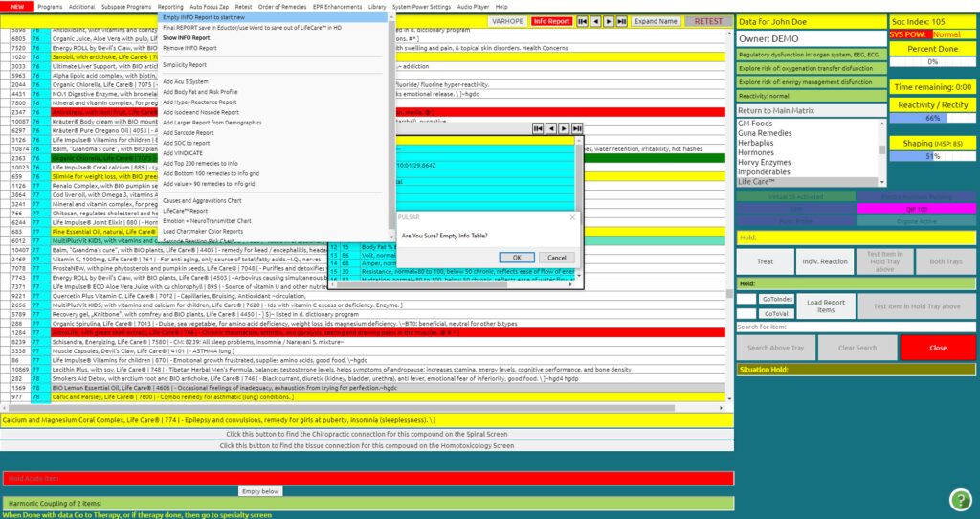
Task: Select Hormones in the category list
Action: click(756, 152)
